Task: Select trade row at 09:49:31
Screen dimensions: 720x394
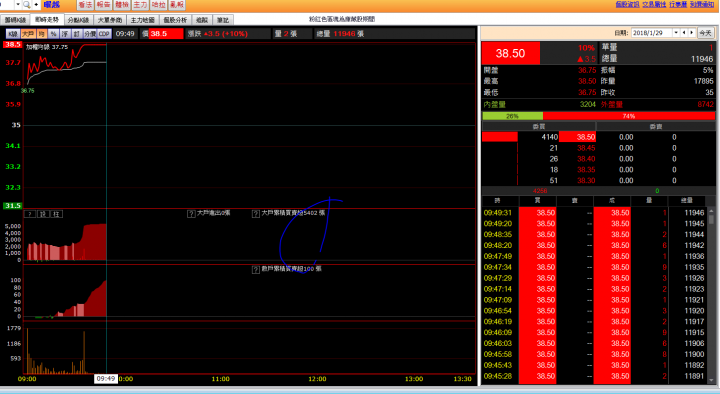Action: pos(594,213)
